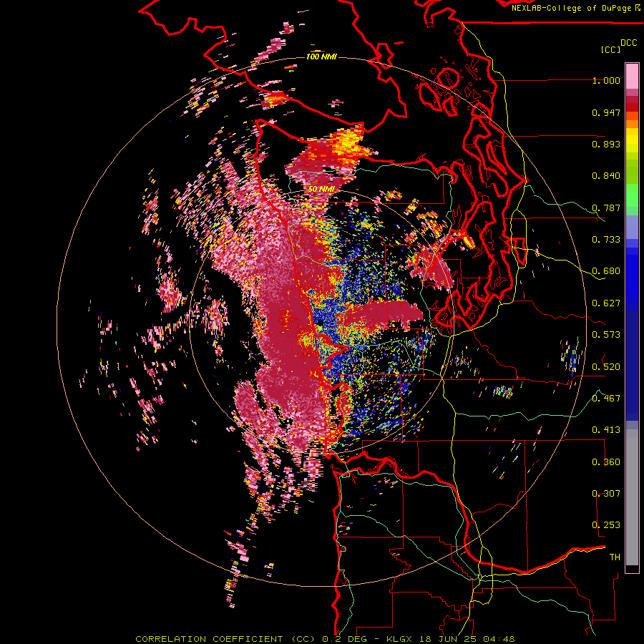Click the 0.467 legend value
The image size is (644, 644).
click(606, 398)
